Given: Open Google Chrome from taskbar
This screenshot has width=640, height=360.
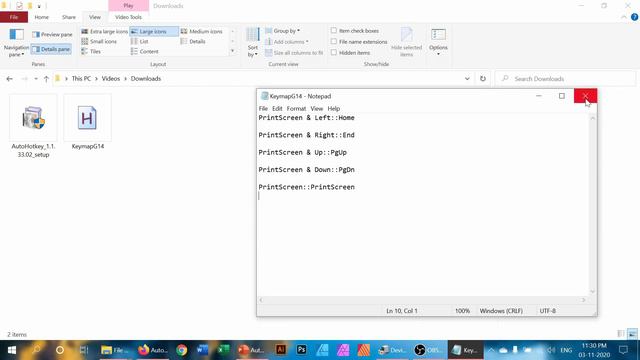Looking at the screenshot, I should tap(182, 350).
